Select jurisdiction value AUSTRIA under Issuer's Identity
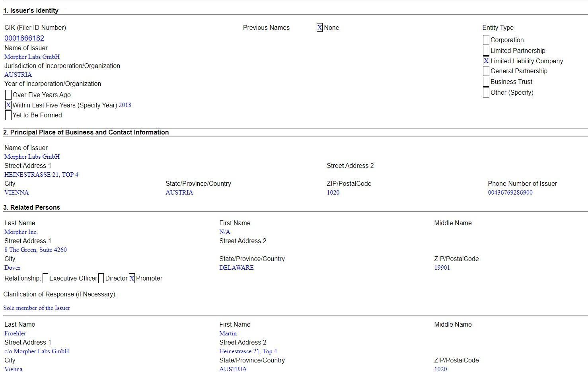The image size is (588, 372). click(x=18, y=74)
